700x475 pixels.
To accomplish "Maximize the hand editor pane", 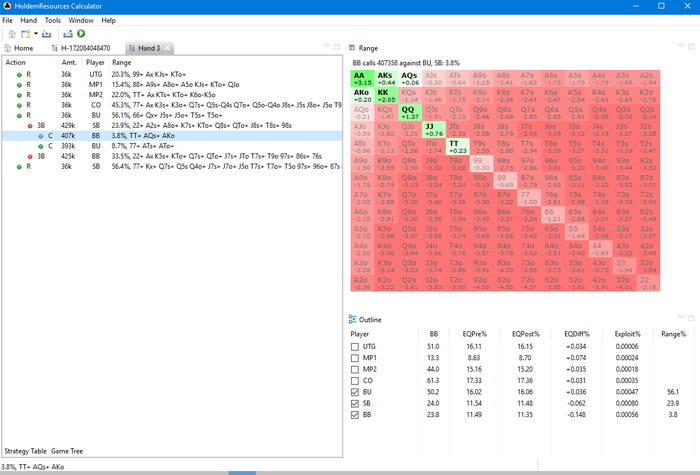I will tap(337, 46).
